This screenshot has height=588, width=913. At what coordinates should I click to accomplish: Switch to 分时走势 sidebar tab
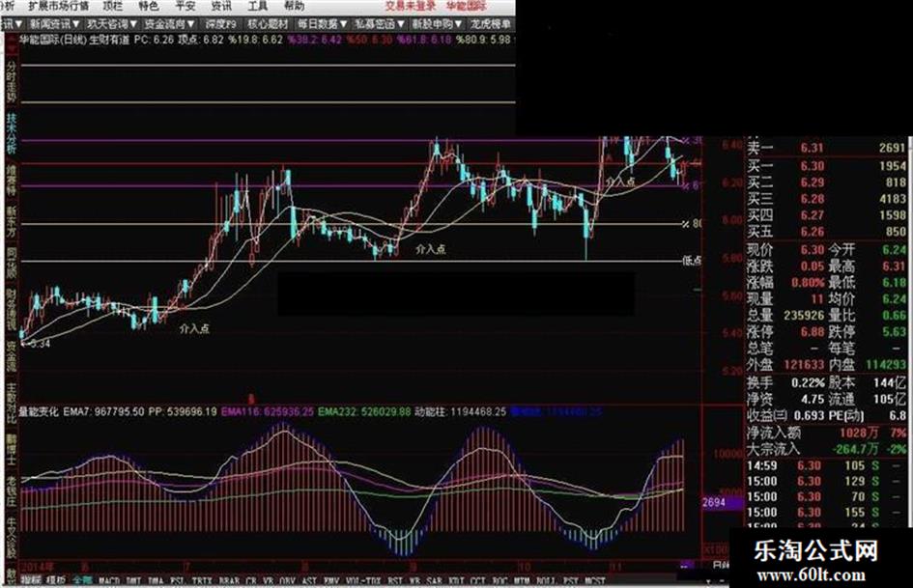click(11, 81)
